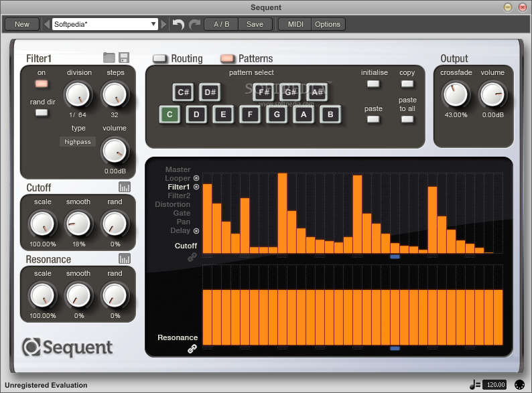Image resolution: width=532 pixels, height=393 pixels.
Task: Select pattern A key
Action: (x=304, y=114)
